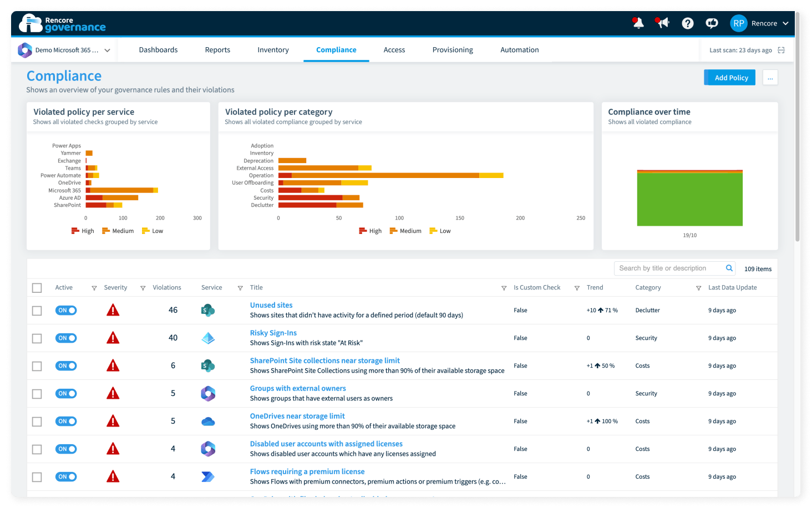Select all rows with header checkbox
This screenshot has width=812, height=508.
pos(37,288)
